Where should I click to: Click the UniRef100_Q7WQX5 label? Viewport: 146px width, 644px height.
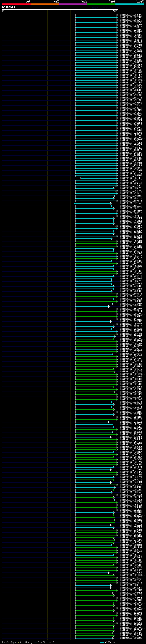click(x=131, y=422)
